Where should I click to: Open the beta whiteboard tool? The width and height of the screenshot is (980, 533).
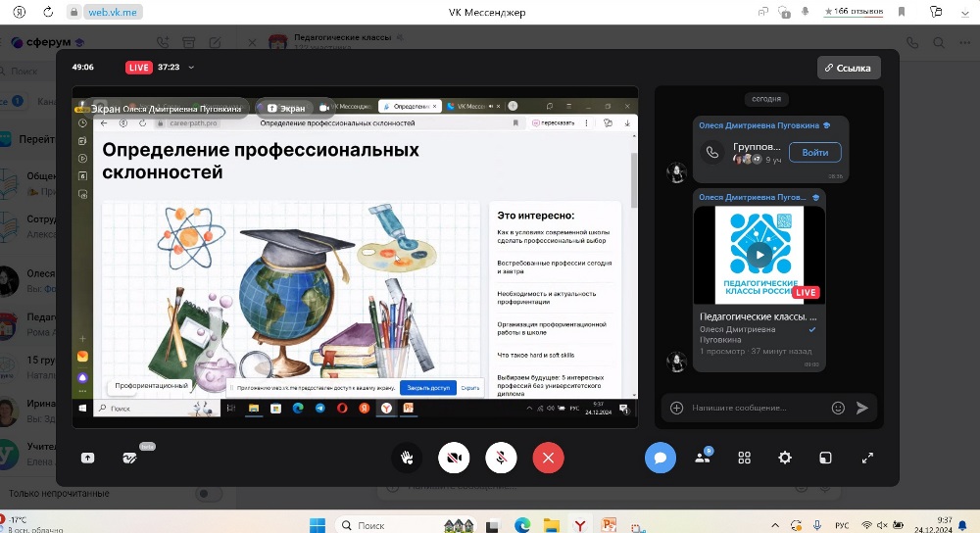pyautogui.click(x=129, y=458)
